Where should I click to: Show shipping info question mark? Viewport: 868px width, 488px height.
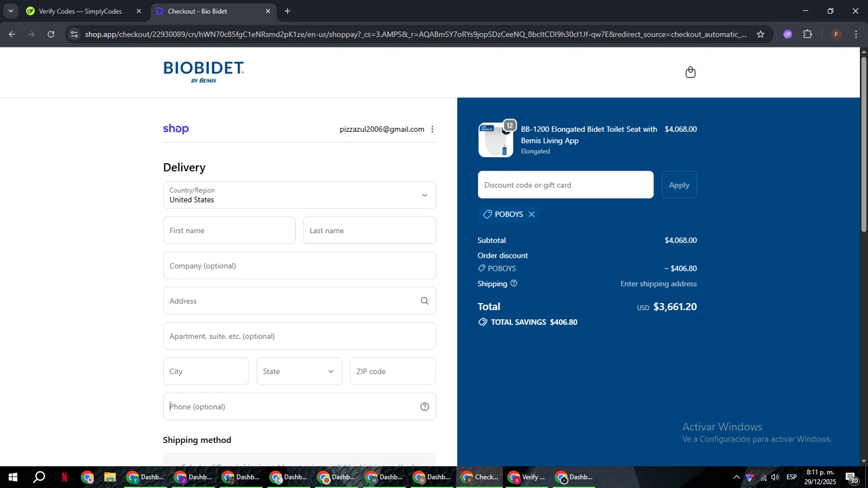[x=513, y=283]
